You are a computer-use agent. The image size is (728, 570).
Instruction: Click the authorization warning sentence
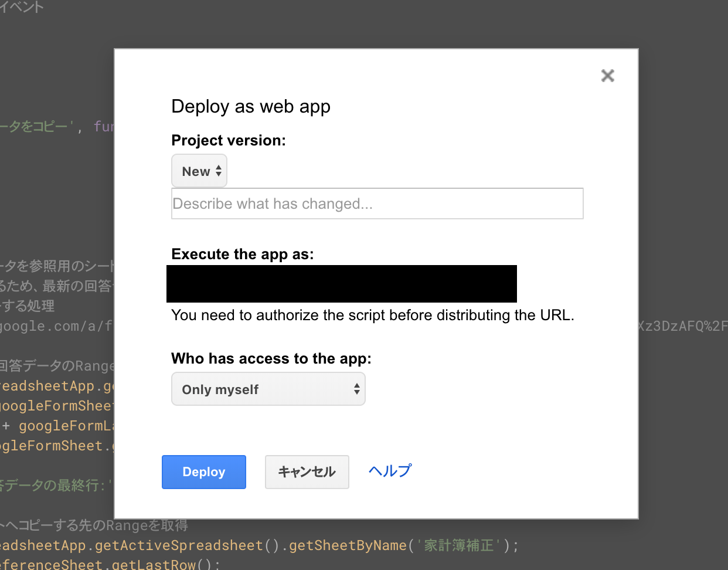[x=372, y=315]
